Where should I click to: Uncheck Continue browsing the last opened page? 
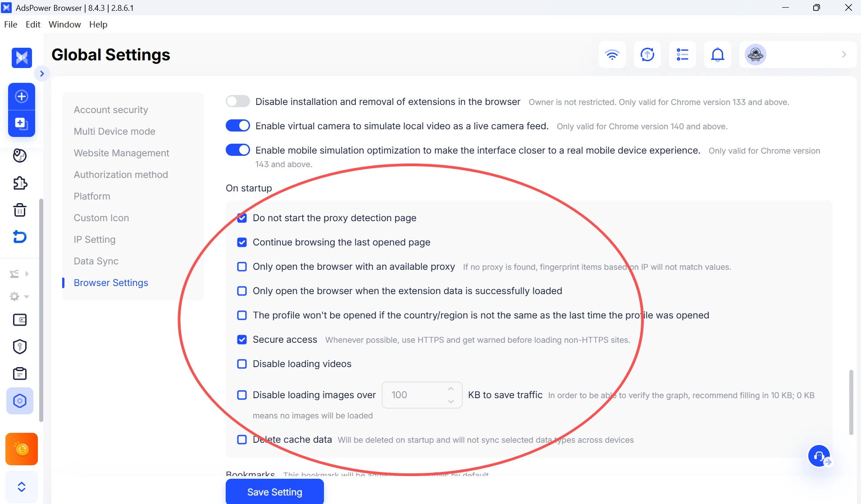point(242,242)
